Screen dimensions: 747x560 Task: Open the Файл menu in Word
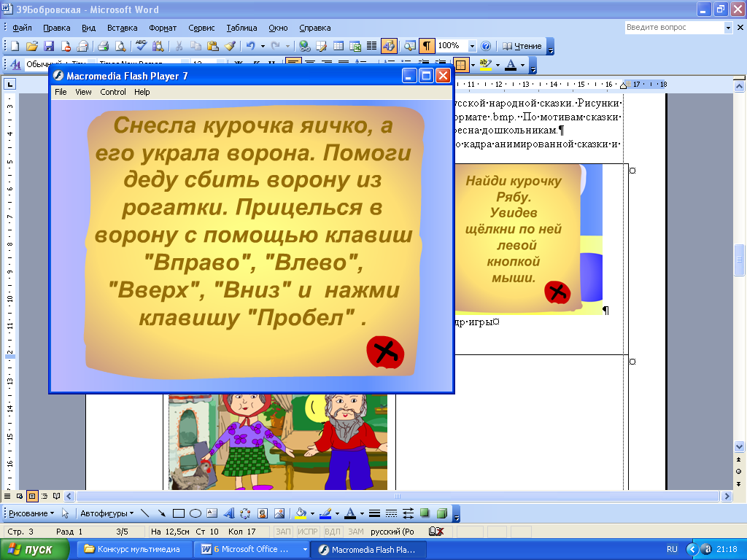(22, 28)
